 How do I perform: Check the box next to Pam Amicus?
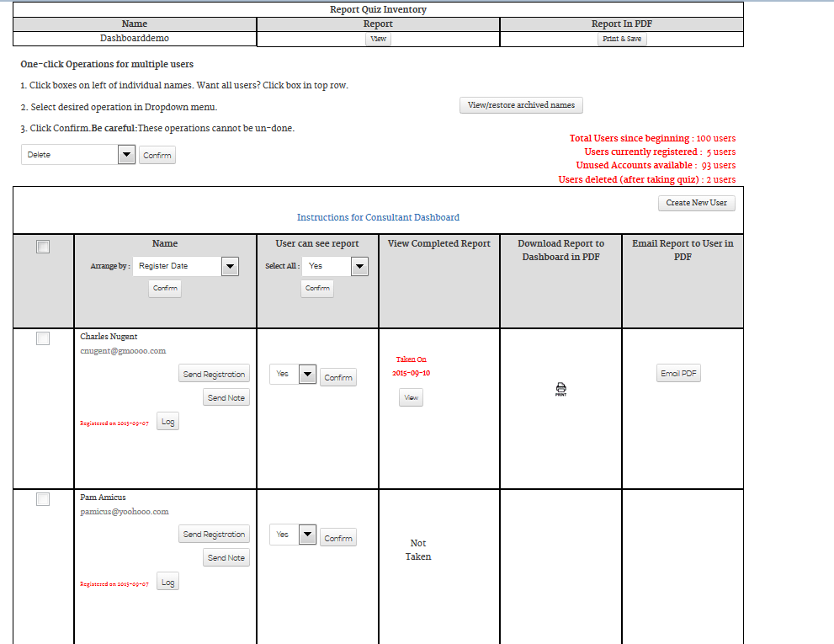pyautogui.click(x=43, y=499)
